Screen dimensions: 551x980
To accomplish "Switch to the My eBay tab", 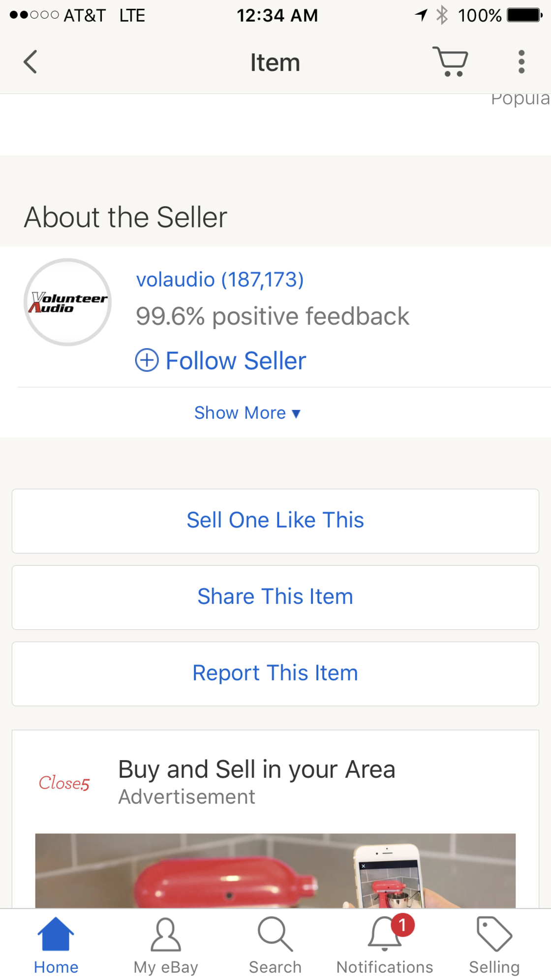I will click(x=166, y=946).
